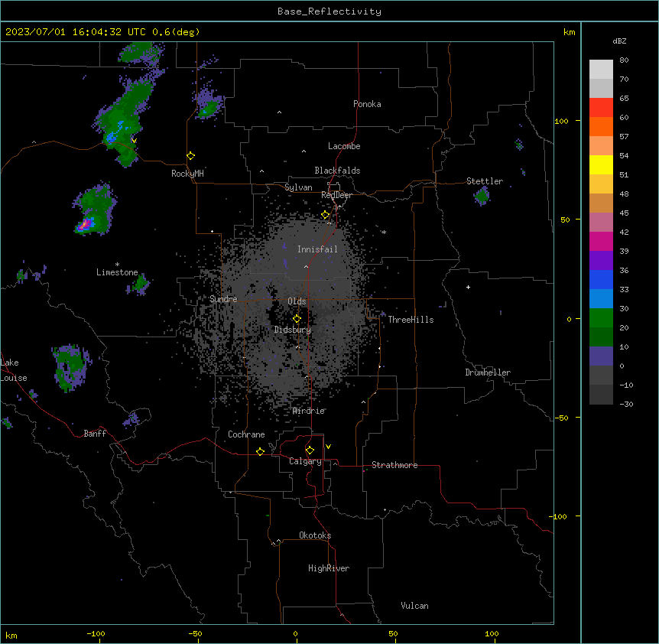This screenshot has width=659, height=644.
Task: Select the Strathmore label
Action: [x=394, y=465]
